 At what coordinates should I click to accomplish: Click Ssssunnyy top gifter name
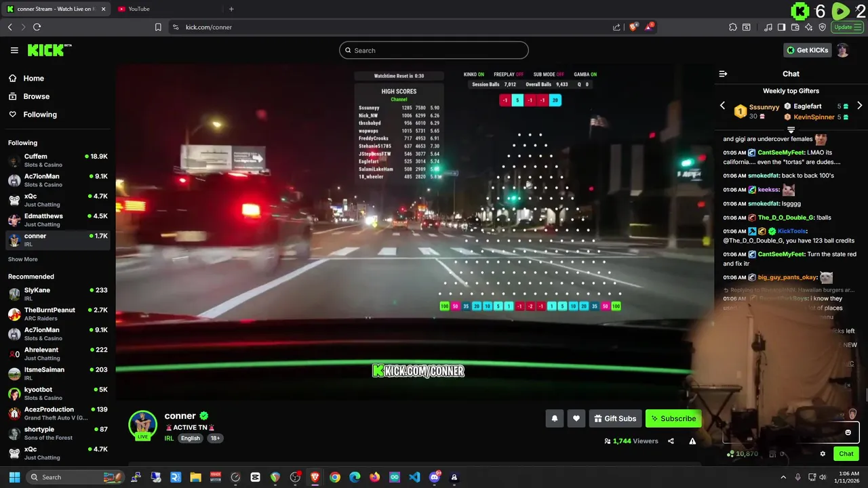tap(764, 107)
